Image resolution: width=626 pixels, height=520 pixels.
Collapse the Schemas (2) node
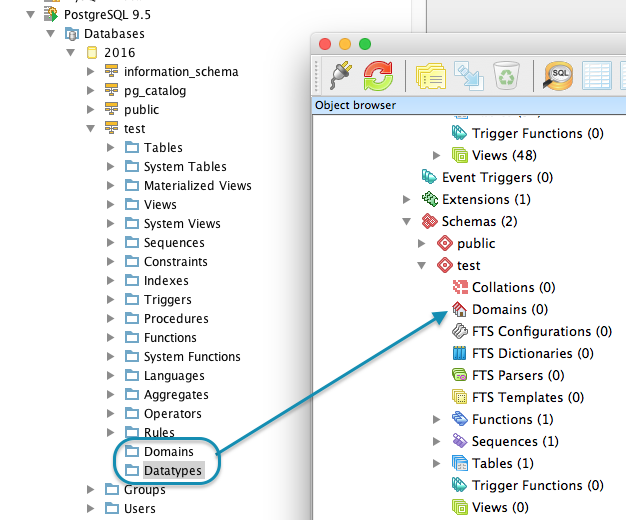[x=406, y=221]
